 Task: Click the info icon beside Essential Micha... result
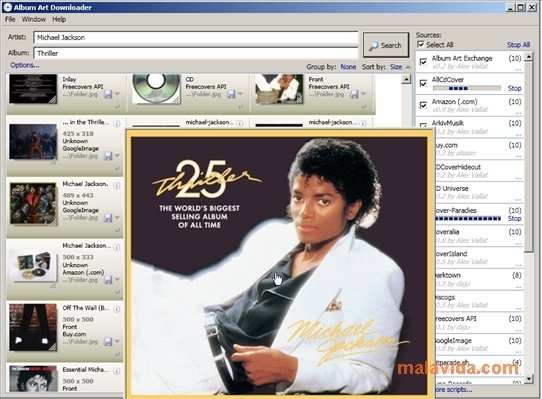pos(117,371)
